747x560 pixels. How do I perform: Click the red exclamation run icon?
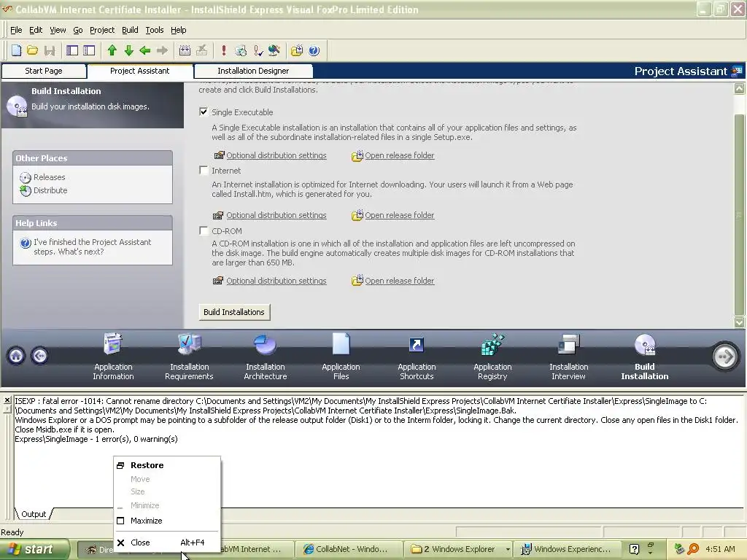tap(224, 50)
